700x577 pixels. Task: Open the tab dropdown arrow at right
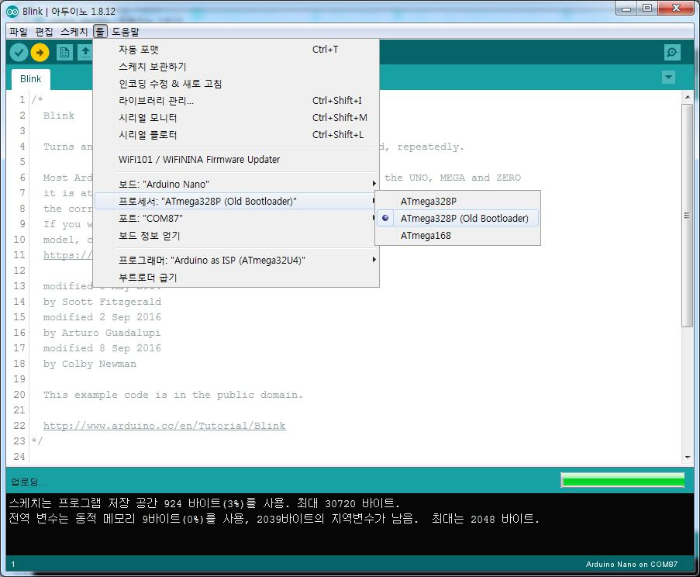(x=668, y=77)
